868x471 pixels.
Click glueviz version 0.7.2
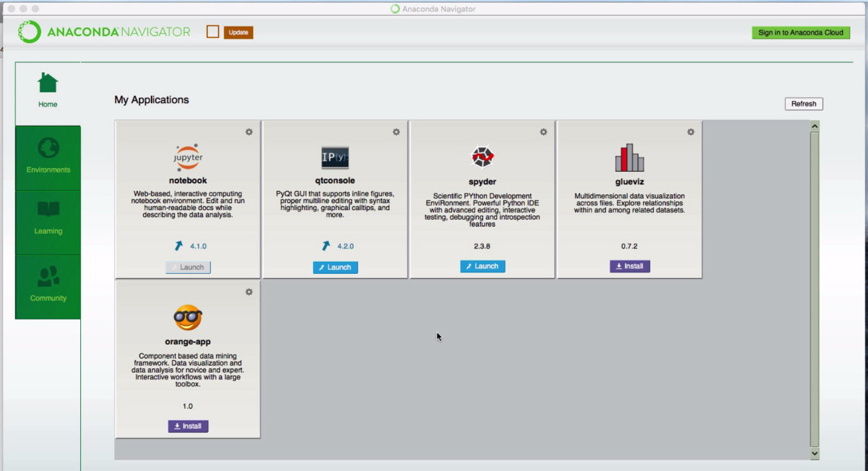(630, 246)
